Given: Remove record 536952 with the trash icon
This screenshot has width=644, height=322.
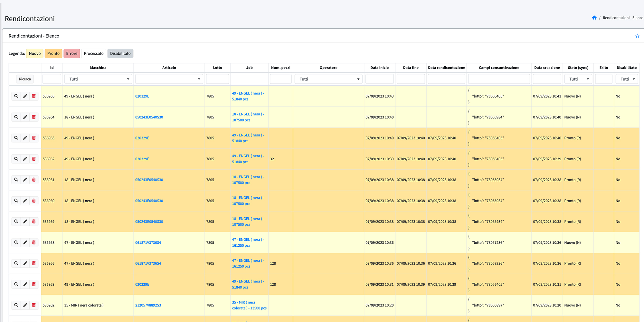Looking at the screenshot, I should point(34,305).
